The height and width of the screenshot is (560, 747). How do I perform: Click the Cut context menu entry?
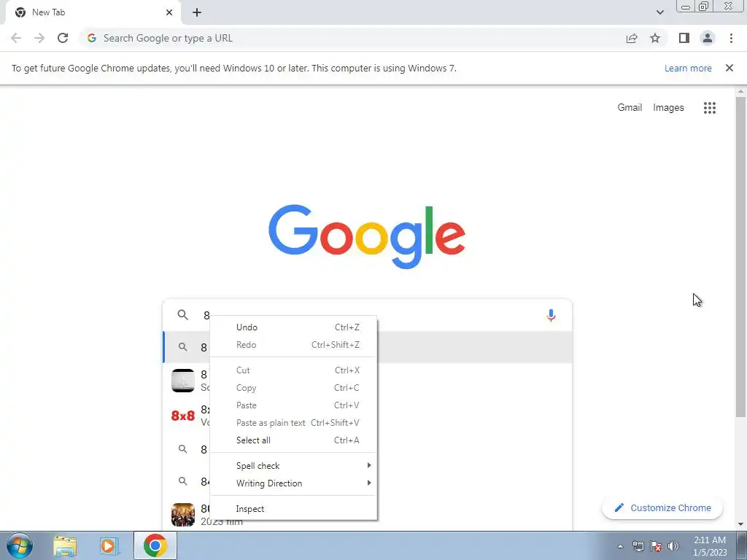(x=293, y=370)
